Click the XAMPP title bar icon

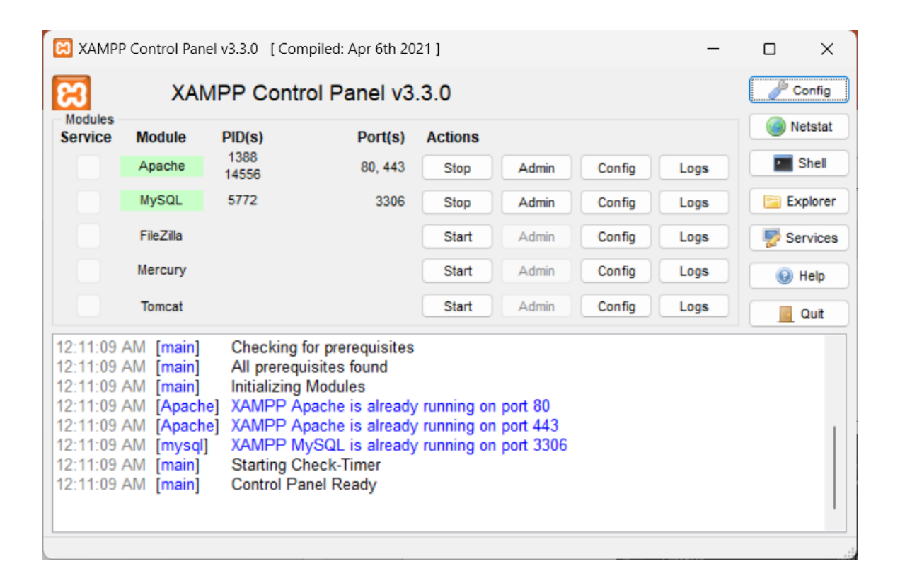pyautogui.click(x=63, y=49)
